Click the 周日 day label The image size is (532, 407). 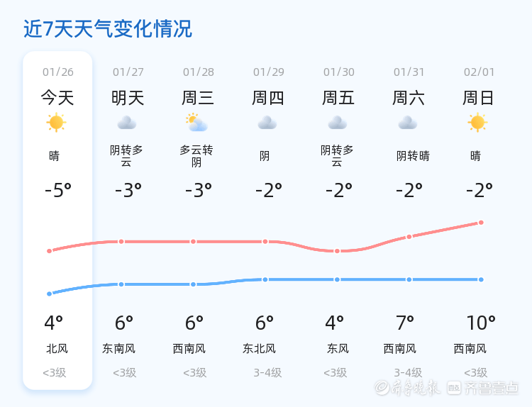pyautogui.click(x=479, y=98)
